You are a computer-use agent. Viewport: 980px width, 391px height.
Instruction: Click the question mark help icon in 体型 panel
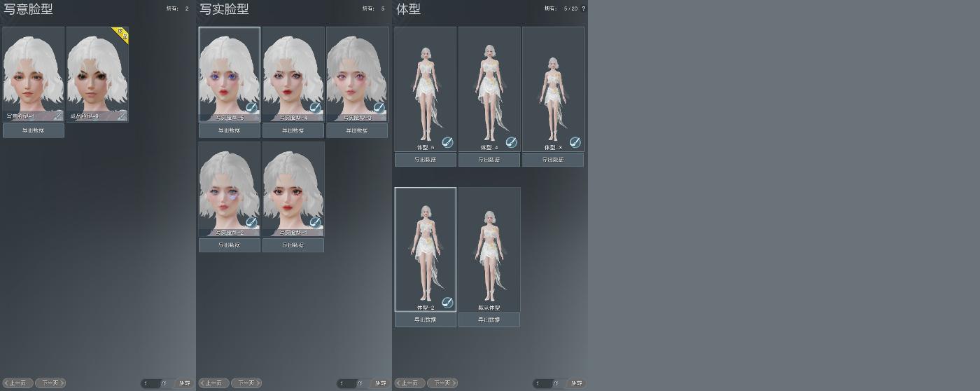pos(584,9)
